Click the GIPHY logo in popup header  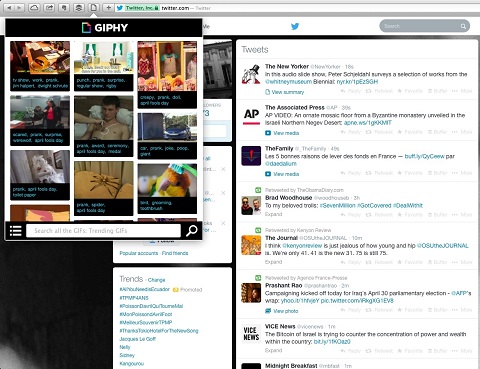pos(105,28)
